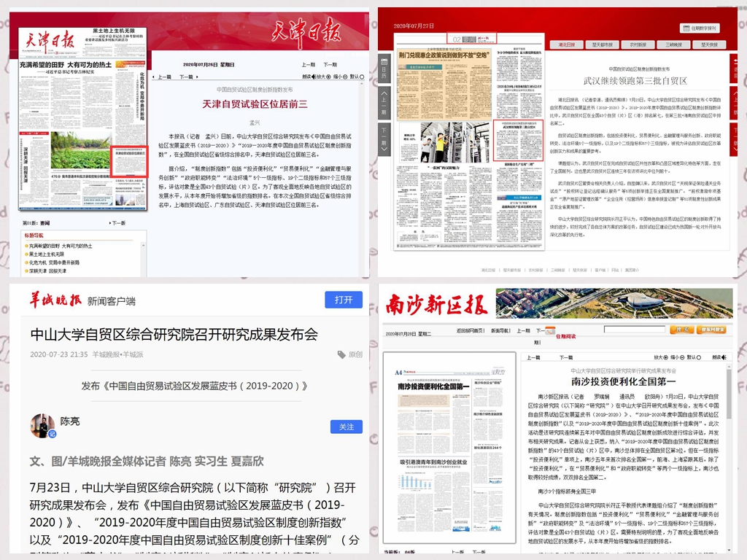Viewport: 747px width, 560px height.
Task: Open headline 深耕天津 回报天津 in 标题导航
Action: (x=47, y=271)
